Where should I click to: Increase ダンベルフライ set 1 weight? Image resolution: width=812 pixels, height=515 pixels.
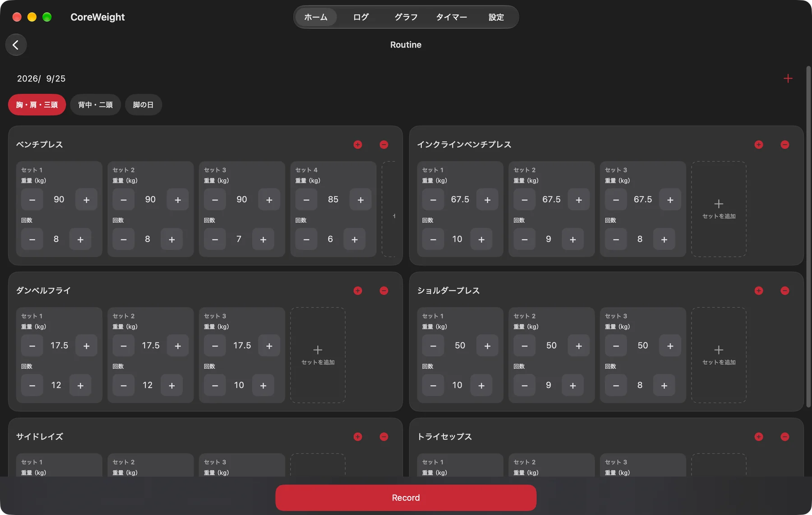point(87,345)
